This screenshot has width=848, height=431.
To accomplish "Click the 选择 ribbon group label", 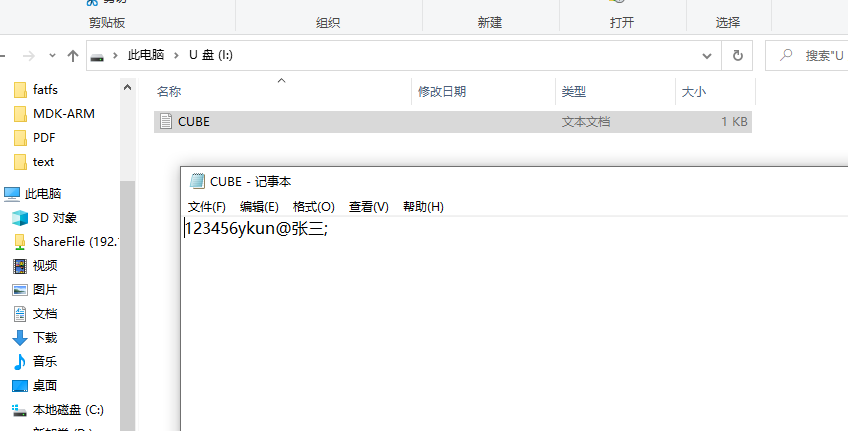I will point(728,23).
